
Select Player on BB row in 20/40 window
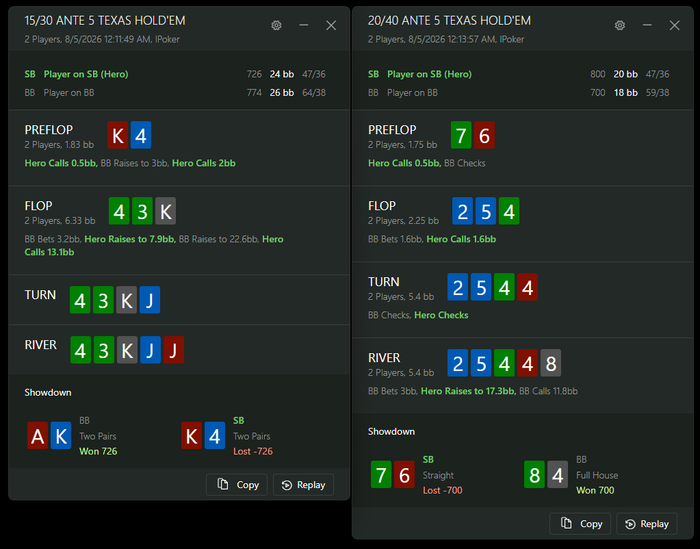518,92
